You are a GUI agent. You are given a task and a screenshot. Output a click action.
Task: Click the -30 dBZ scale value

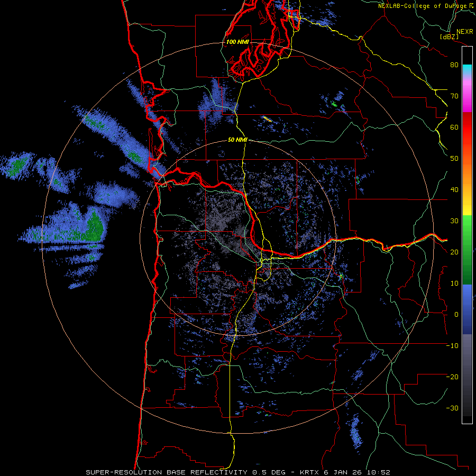pos(452,408)
